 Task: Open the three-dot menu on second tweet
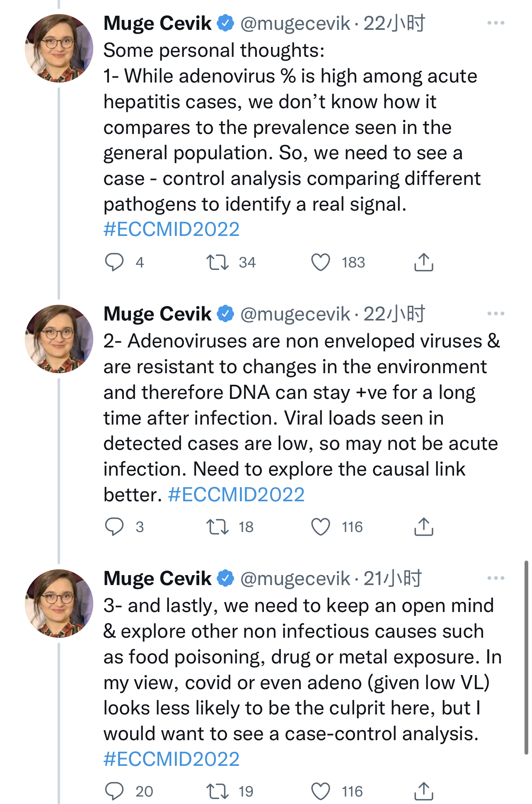[496, 313]
